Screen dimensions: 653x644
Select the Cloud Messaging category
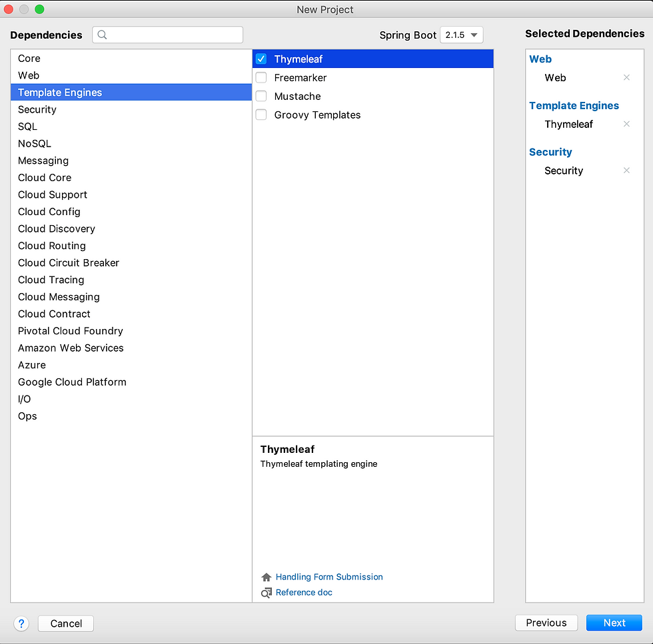(131, 297)
